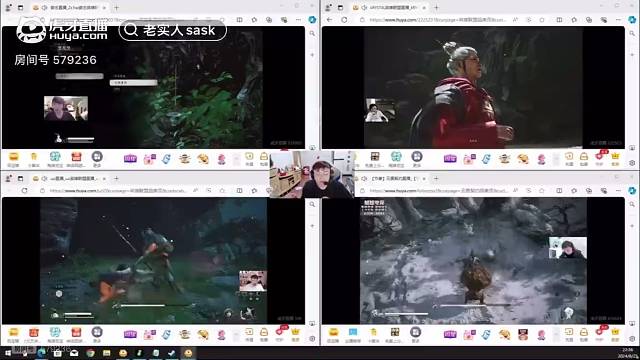Open the three-dot browser menu in the top-right window

point(618,20)
